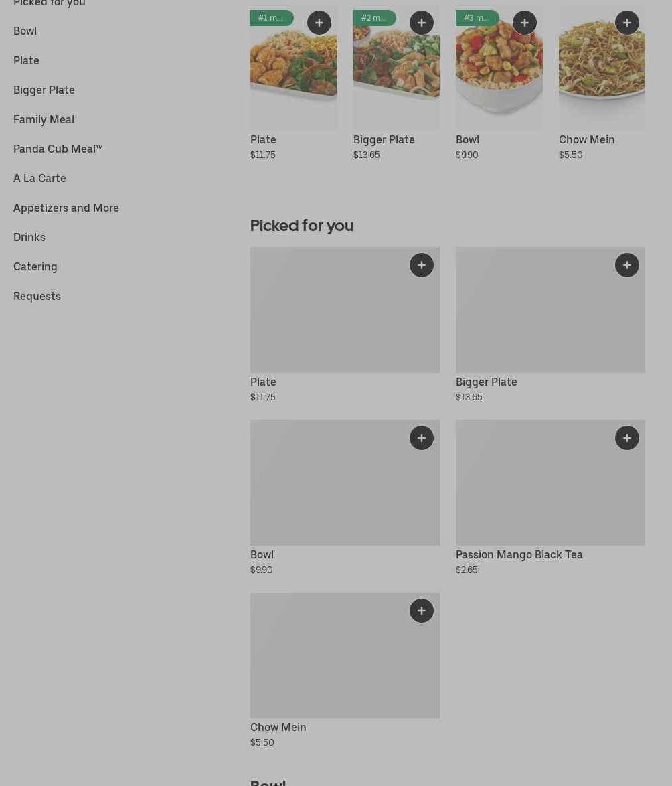Open the Requests category
The height and width of the screenshot is (786, 672).
pyautogui.click(x=37, y=296)
